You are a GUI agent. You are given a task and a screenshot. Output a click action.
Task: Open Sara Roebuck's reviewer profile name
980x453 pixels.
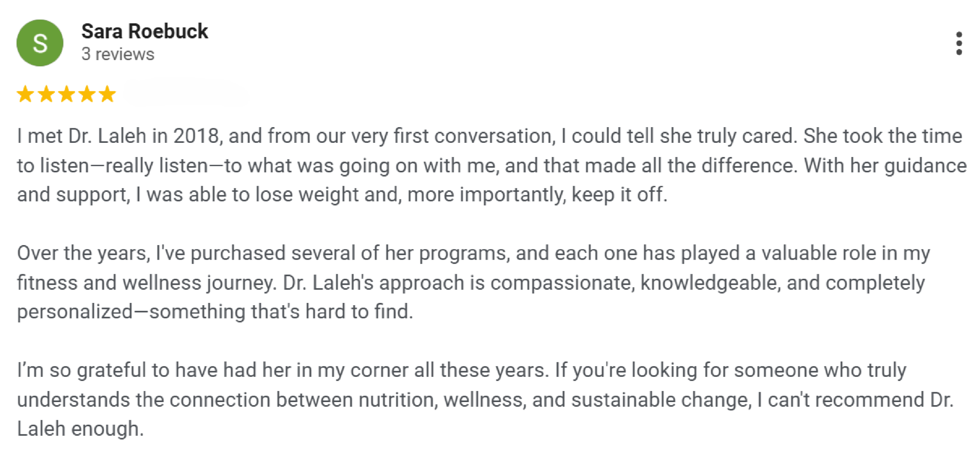tap(145, 31)
